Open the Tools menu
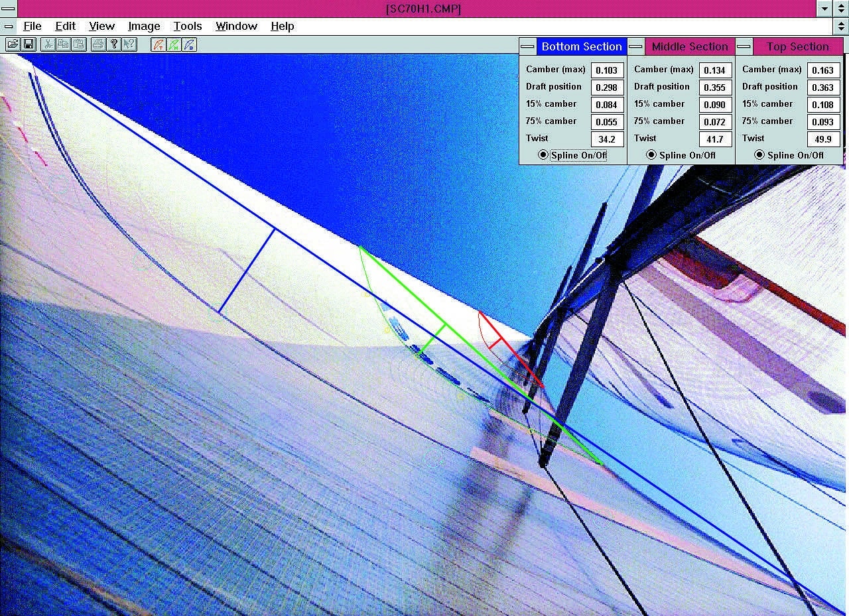Viewport: 849px width, 616px height. (187, 26)
